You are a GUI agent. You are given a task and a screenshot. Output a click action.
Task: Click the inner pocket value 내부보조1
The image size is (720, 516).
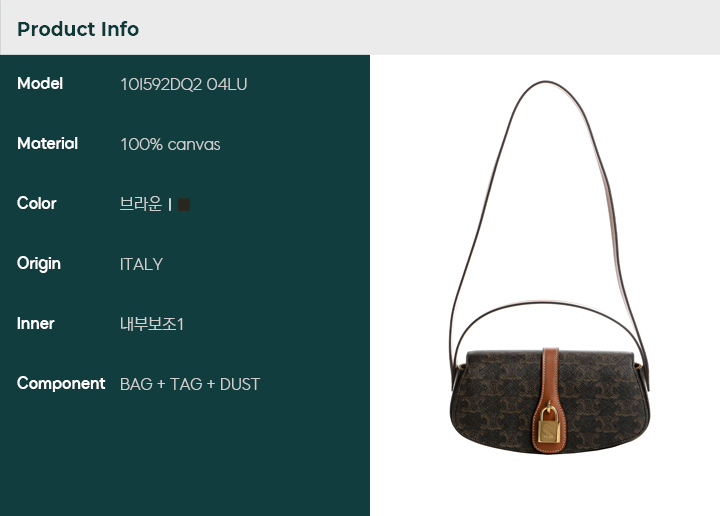(152, 324)
